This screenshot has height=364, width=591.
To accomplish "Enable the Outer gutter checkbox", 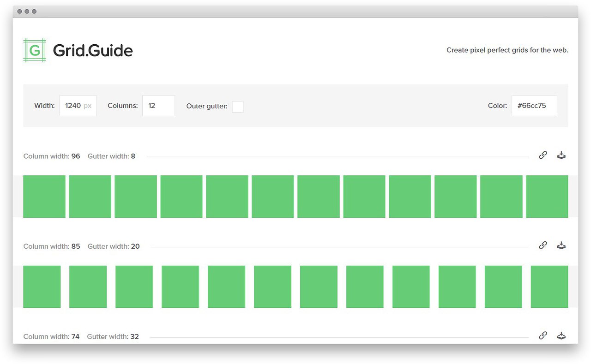I will 237,107.
